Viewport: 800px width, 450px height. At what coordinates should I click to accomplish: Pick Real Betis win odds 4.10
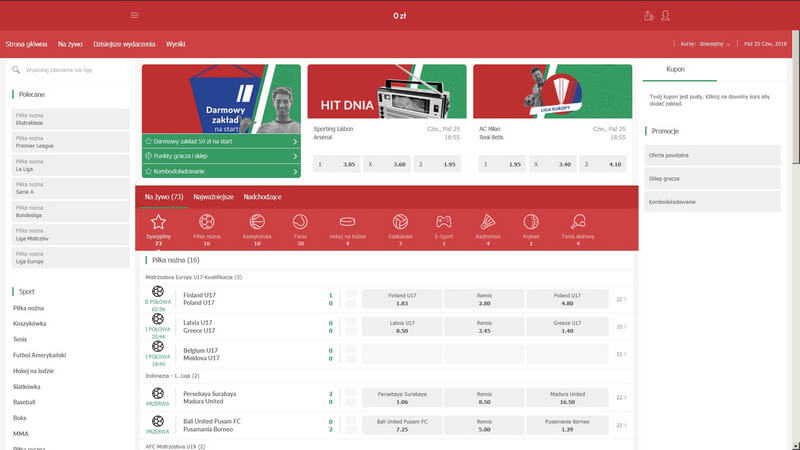pyautogui.click(x=603, y=164)
